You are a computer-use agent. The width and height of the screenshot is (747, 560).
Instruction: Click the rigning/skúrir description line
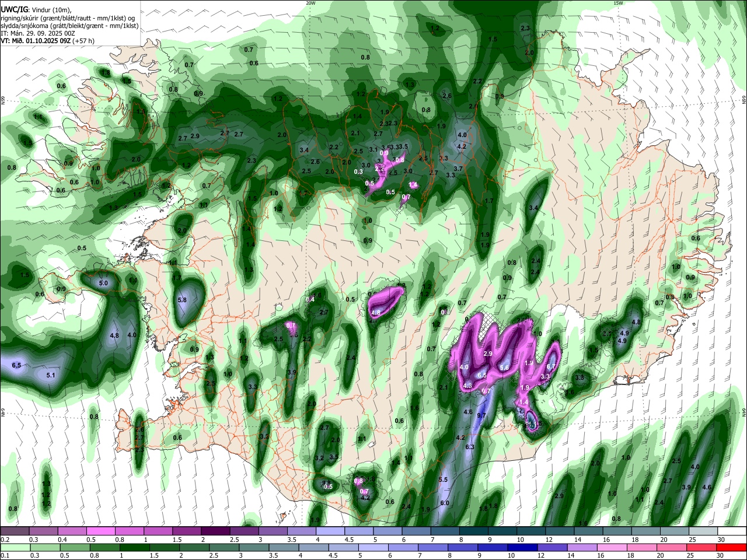(68, 18)
